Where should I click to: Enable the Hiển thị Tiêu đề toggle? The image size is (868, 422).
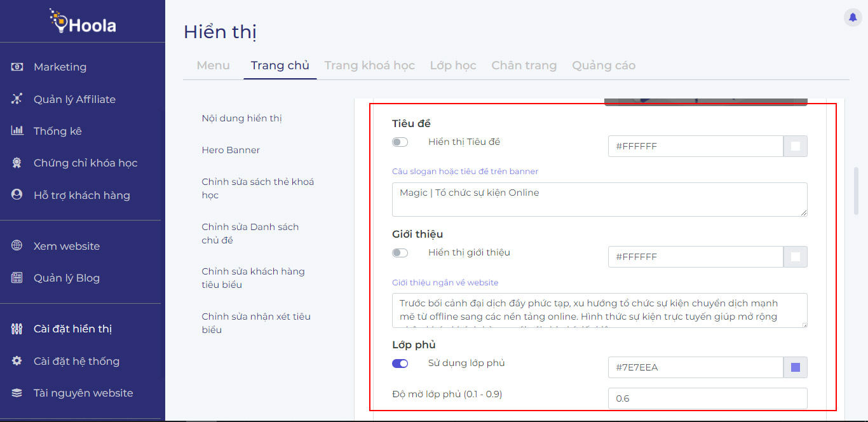coord(400,142)
